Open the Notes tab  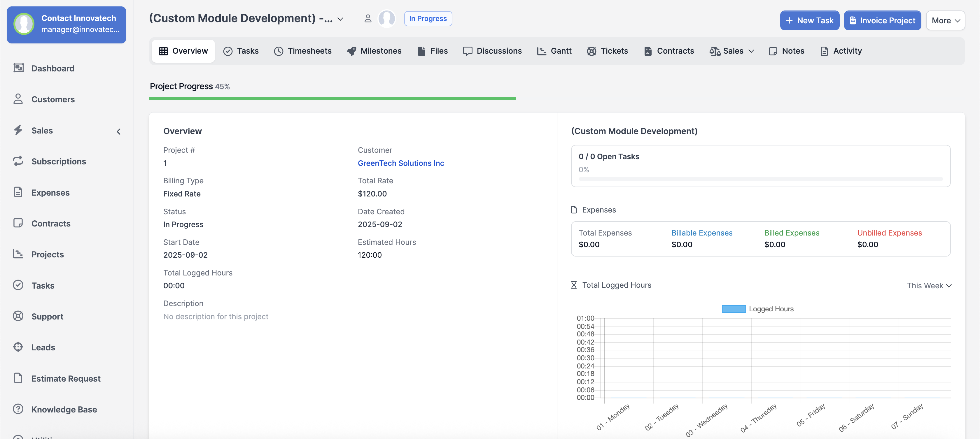tap(786, 50)
